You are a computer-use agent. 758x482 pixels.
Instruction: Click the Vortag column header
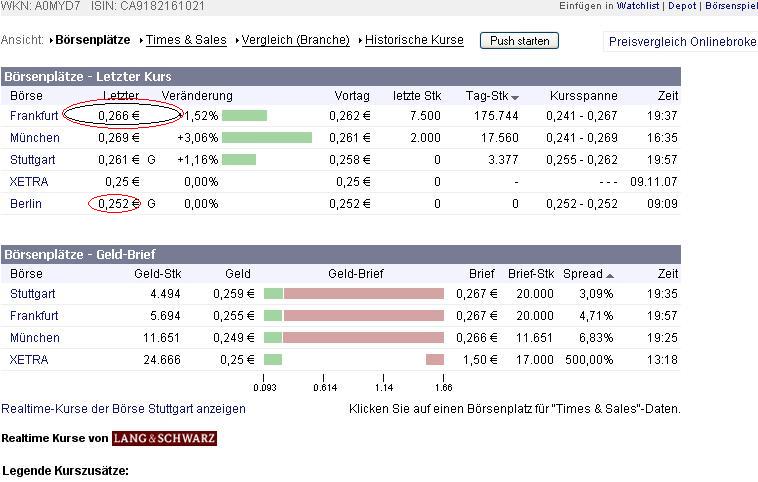pos(352,96)
